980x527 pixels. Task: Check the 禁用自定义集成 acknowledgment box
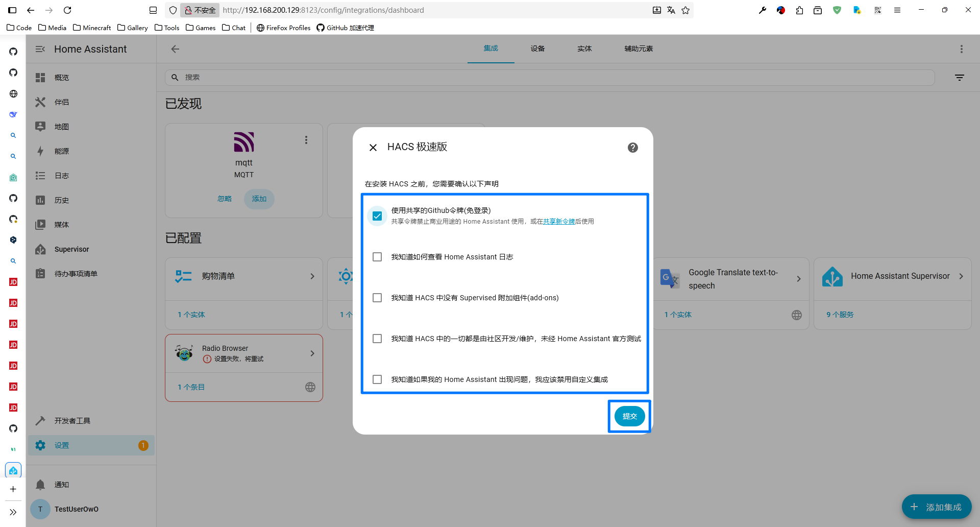[377, 379]
